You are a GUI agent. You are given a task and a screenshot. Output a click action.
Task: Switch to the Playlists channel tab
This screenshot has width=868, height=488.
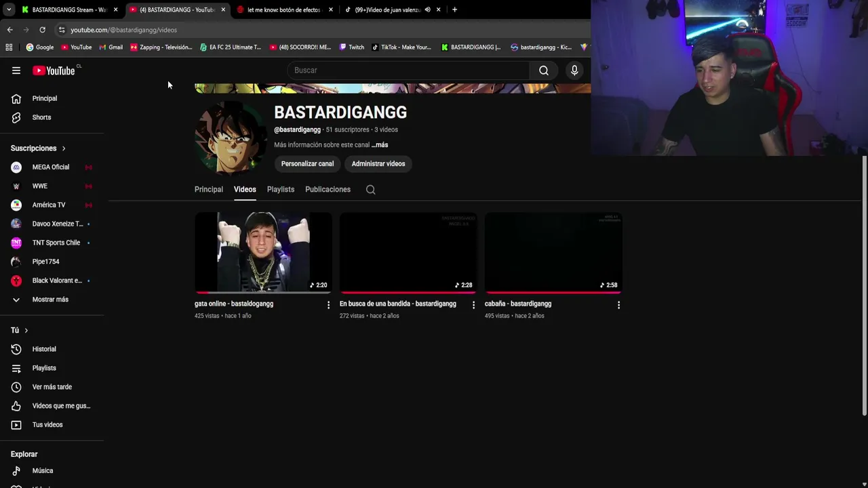pos(281,190)
